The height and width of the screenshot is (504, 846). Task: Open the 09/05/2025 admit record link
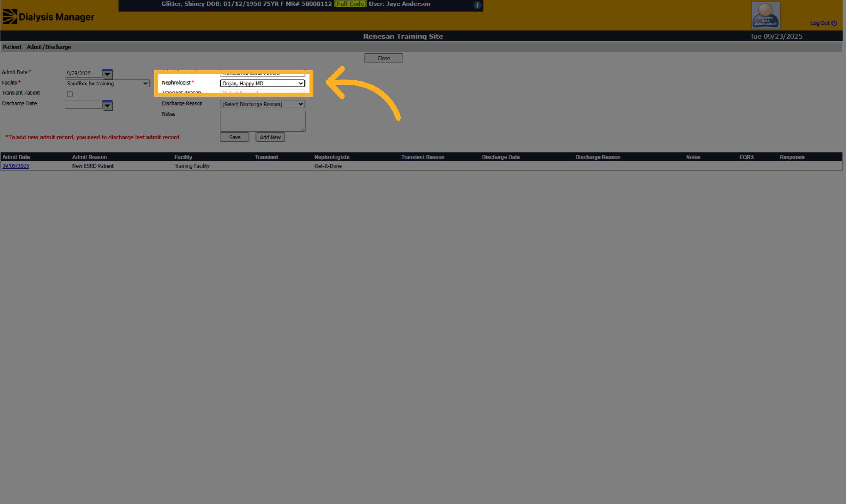(x=16, y=166)
